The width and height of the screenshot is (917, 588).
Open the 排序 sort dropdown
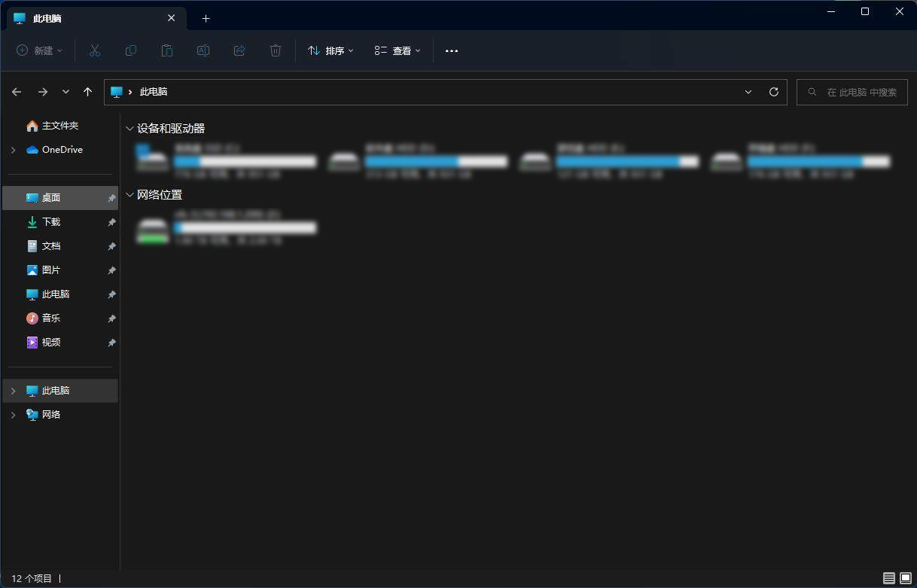[331, 50]
